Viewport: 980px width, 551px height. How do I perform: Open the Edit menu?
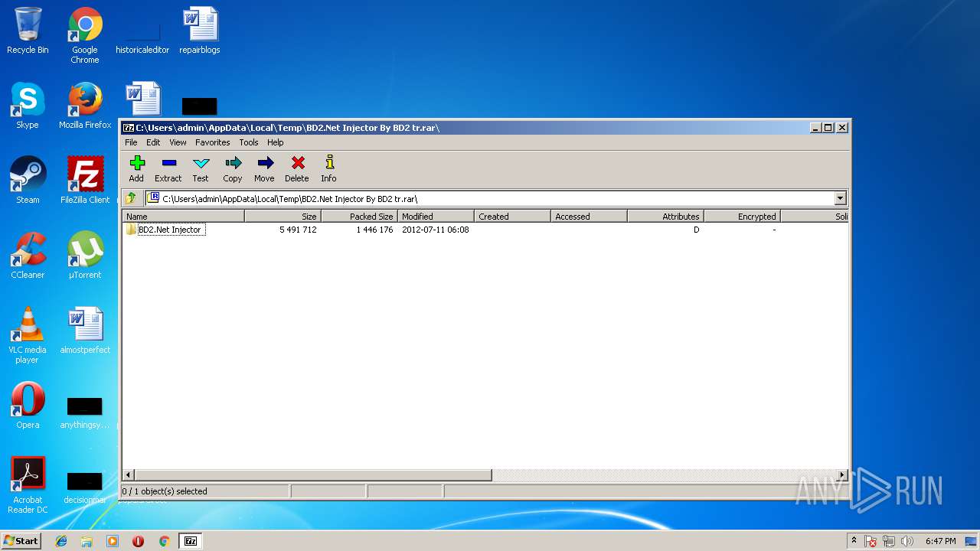pos(153,142)
